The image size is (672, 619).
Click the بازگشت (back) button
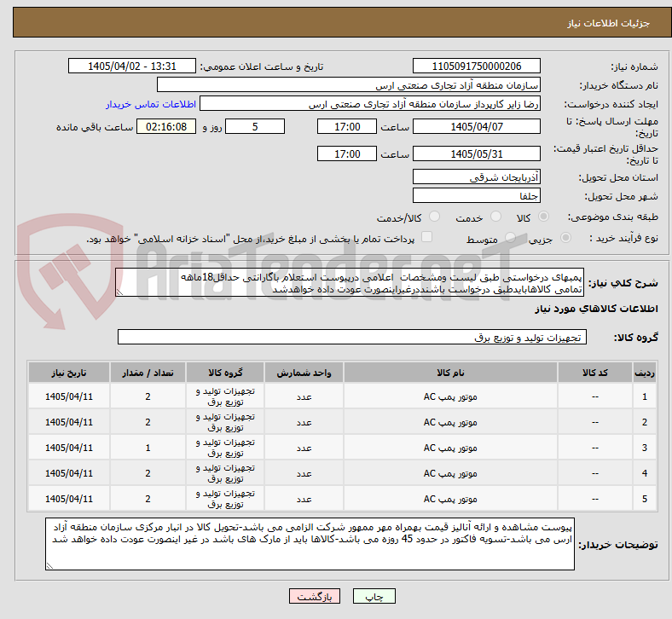pyautogui.click(x=315, y=596)
